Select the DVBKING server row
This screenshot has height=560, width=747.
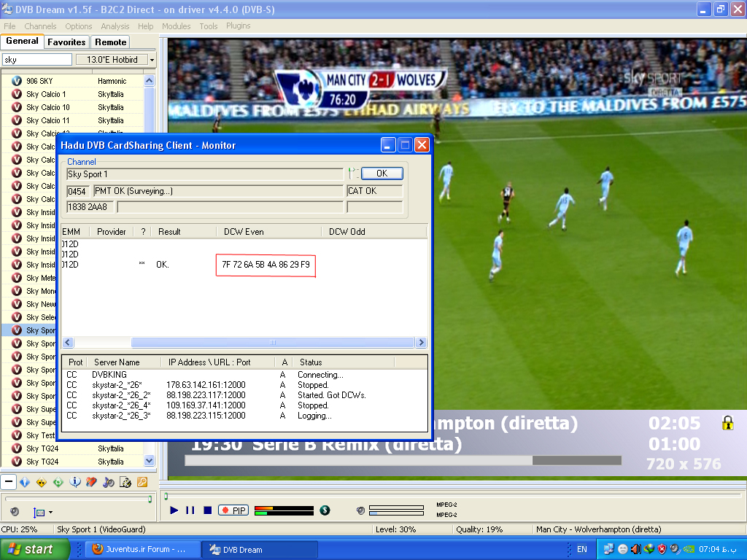(x=244, y=375)
